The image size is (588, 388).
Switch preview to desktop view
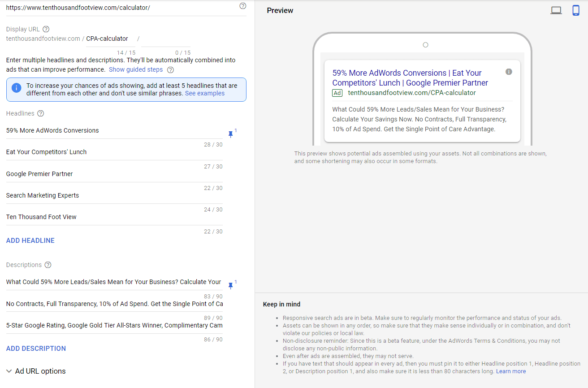556,10
